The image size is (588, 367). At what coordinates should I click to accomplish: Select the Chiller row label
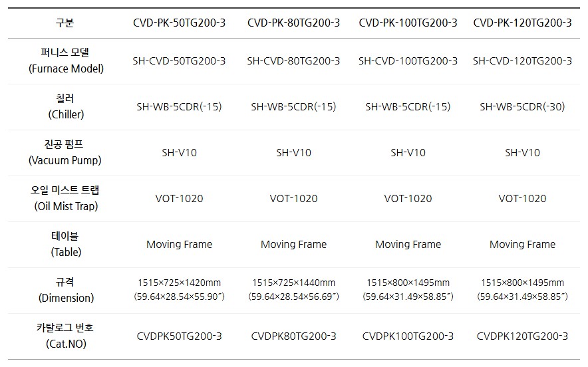(66, 106)
